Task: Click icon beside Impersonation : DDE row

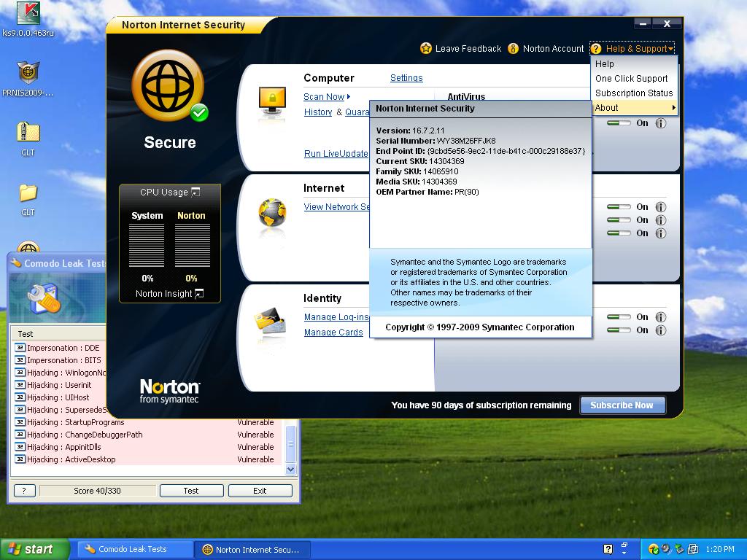Action: point(20,348)
